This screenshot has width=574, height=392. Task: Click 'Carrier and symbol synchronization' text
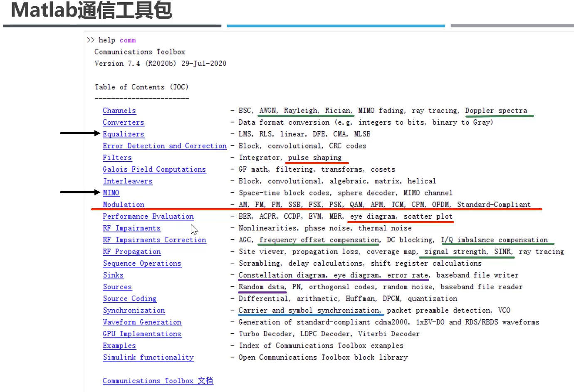(x=309, y=311)
